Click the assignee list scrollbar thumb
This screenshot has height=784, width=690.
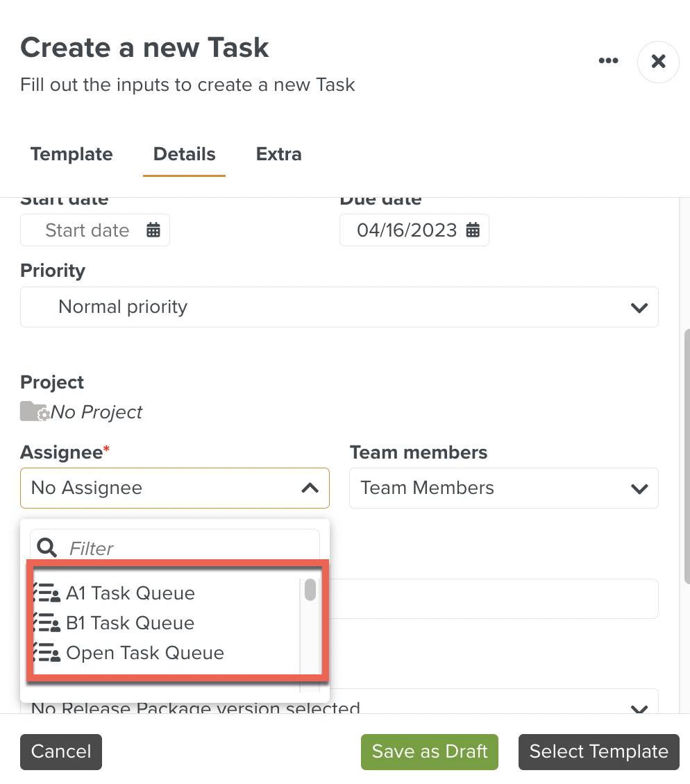[310, 591]
